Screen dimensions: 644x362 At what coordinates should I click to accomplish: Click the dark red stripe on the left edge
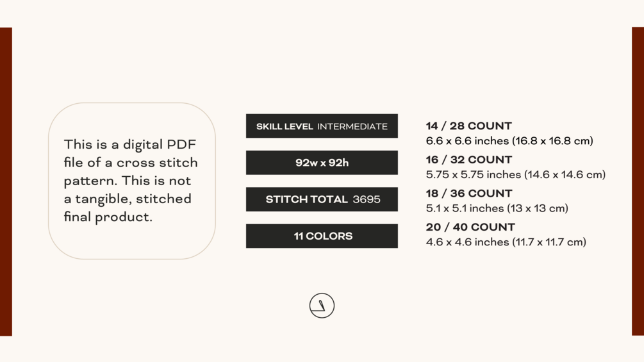pos(6,181)
